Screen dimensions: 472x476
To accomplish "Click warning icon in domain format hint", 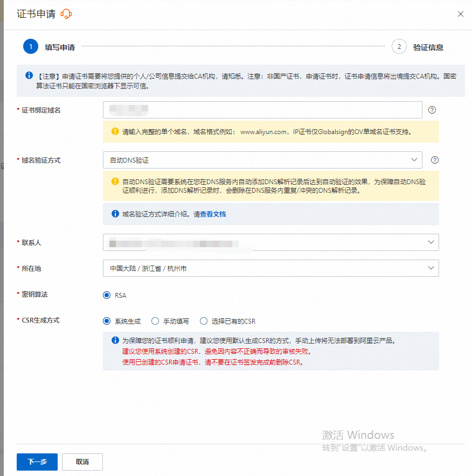I will pos(115,131).
